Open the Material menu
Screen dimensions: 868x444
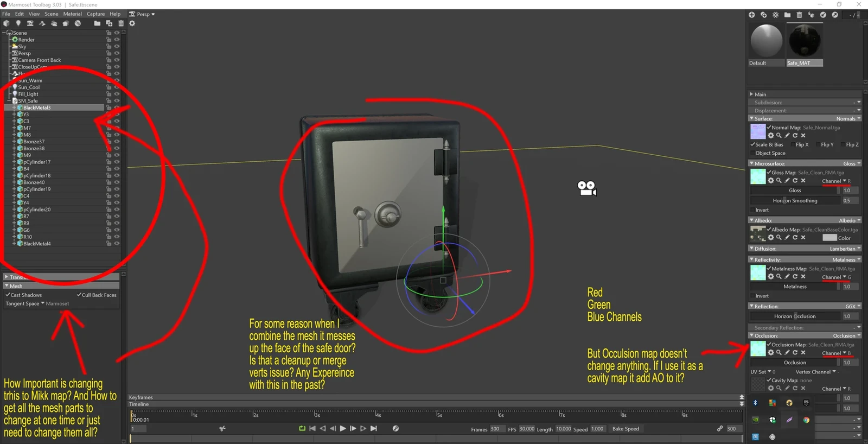pyautogui.click(x=73, y=14)
